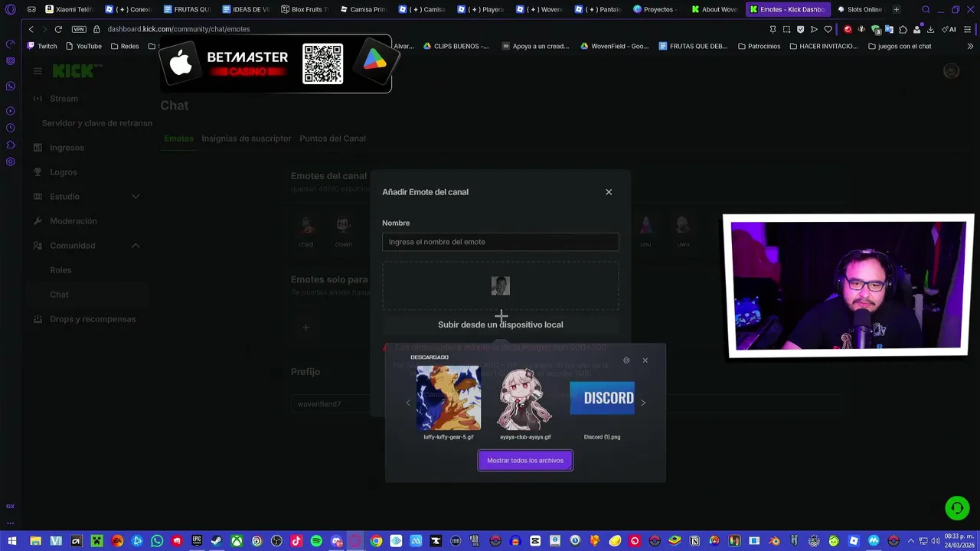Click the emote name input field
980x551 pixels.
500,242
